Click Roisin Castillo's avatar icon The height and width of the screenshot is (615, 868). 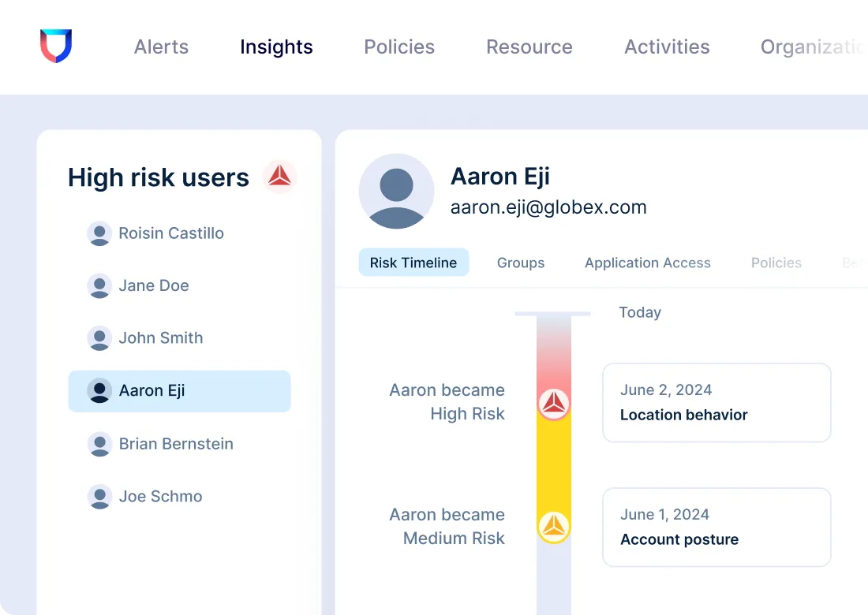pos(99,233)
